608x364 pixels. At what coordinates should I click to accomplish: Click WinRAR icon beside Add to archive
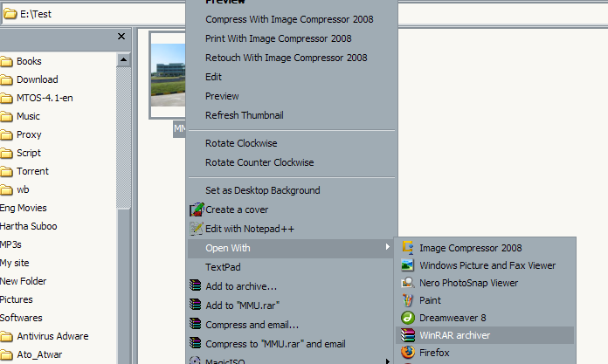pos(196,285)
